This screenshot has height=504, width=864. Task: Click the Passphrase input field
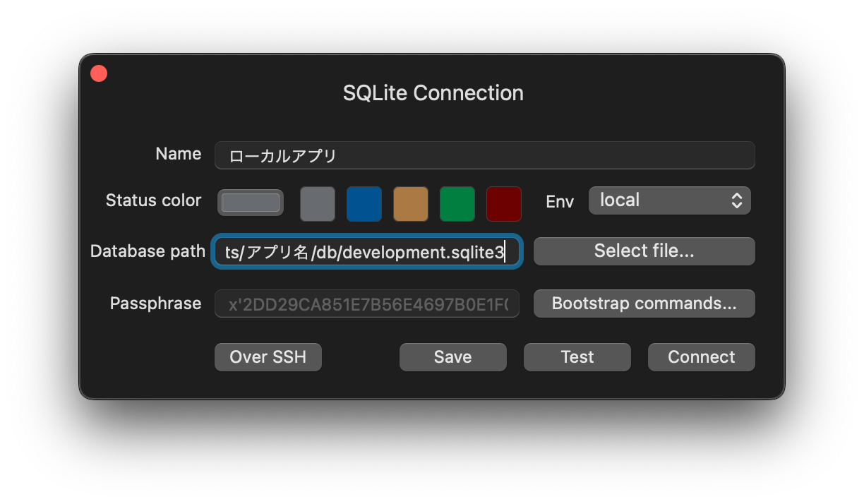coord(366,304)
